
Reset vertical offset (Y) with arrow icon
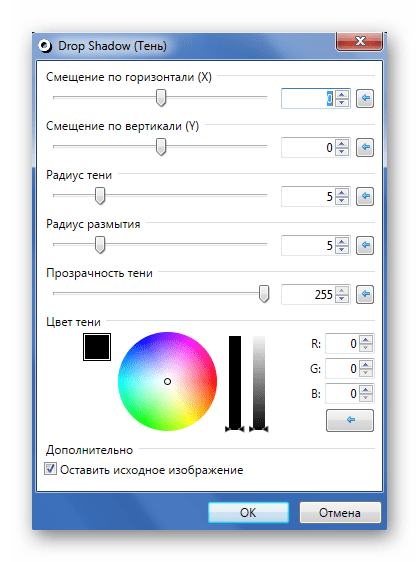pos(365,147)
